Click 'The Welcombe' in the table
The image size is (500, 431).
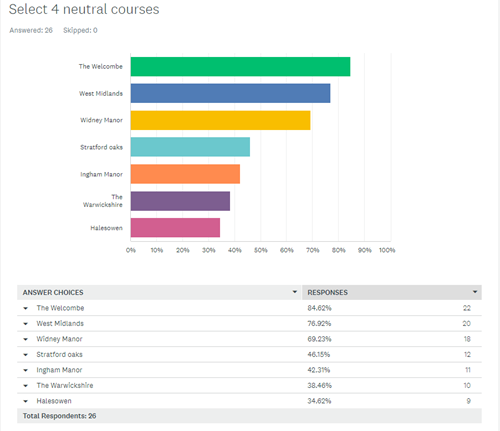tap(60, 308)
